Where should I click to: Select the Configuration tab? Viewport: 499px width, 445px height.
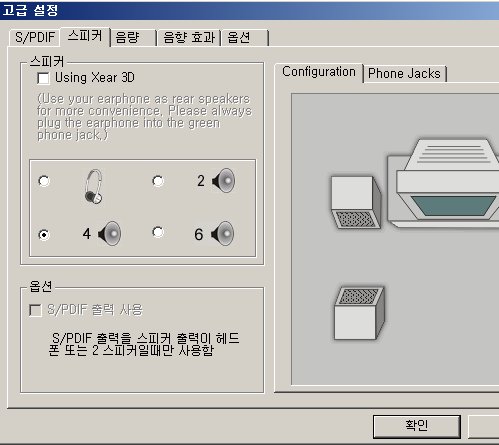[x=319, y=72]
